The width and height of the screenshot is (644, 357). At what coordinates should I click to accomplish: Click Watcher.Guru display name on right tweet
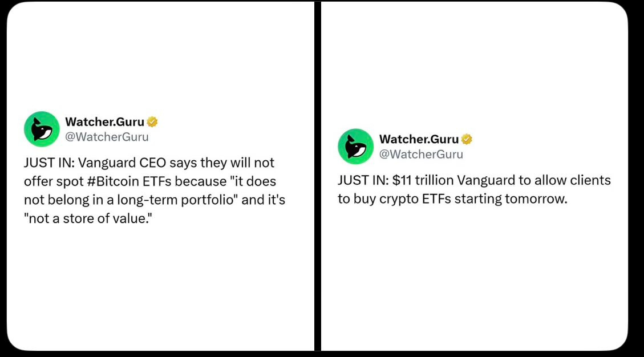pos(419,139)
